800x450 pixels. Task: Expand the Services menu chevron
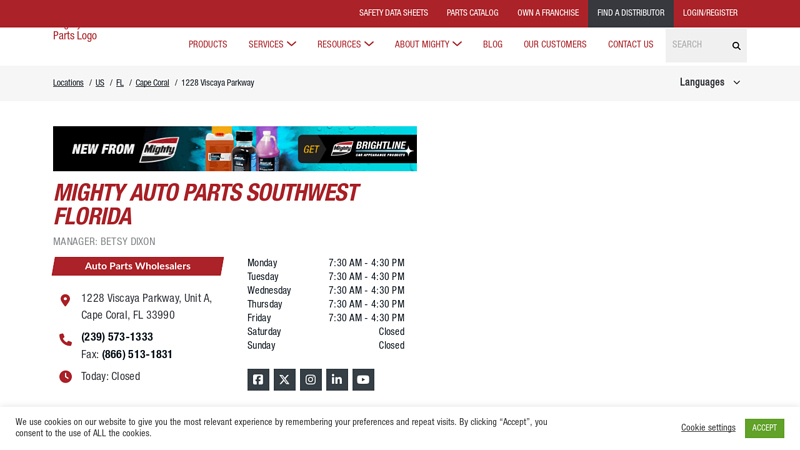(291, 44)
